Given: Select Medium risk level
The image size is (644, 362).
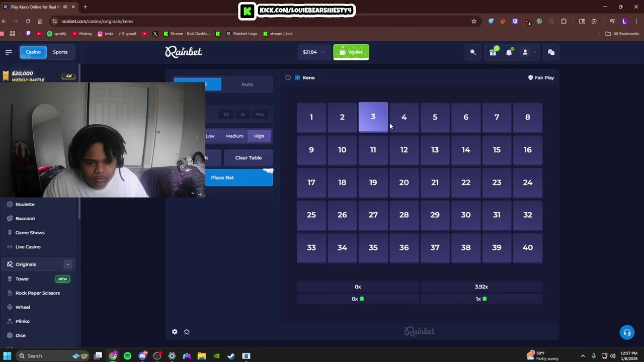Looking at the screenshot, I should [x=234, y=136].
